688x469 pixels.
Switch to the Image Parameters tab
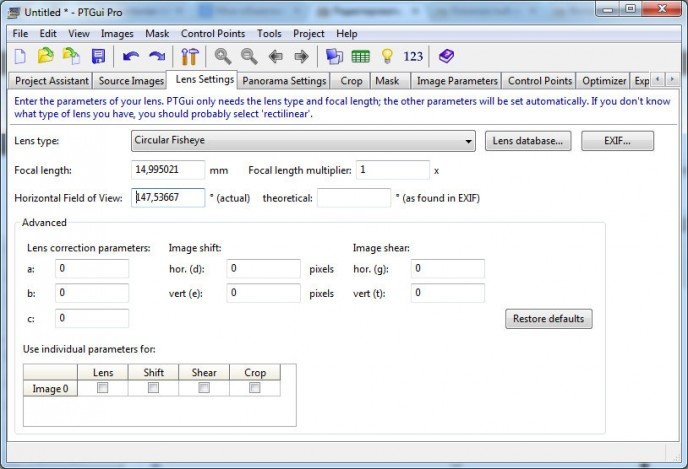pos(457,81)
